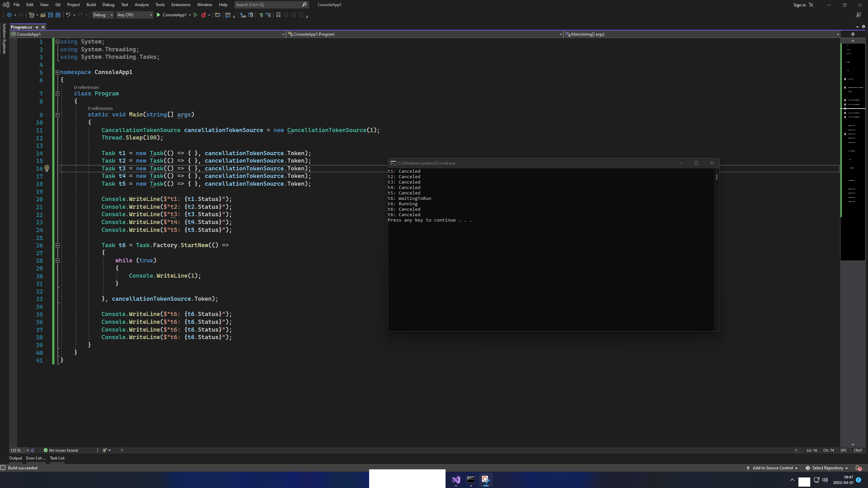Screen dimensions: 868x488
Task: Click the Open File folder icon
Action: pos(43,15)
